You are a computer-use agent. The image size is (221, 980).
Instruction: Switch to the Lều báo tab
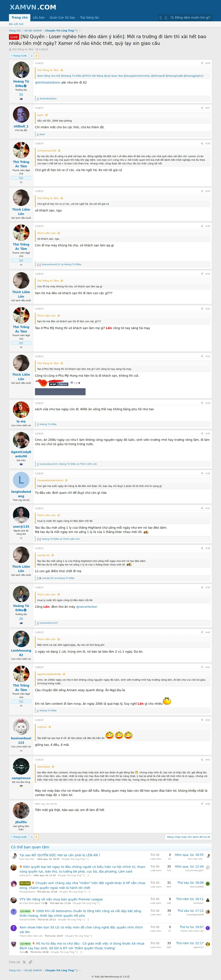[x=39, y=18]
